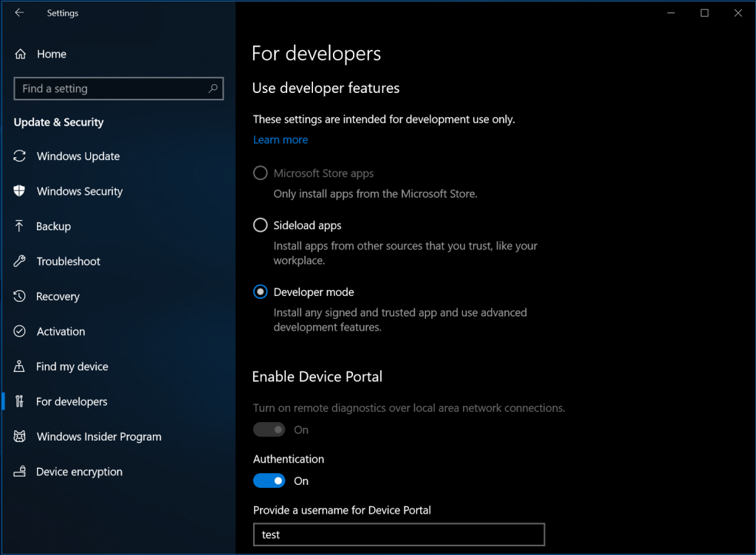756x555 pixels.
Task: Open the Device encryption section
Action: 79,472
